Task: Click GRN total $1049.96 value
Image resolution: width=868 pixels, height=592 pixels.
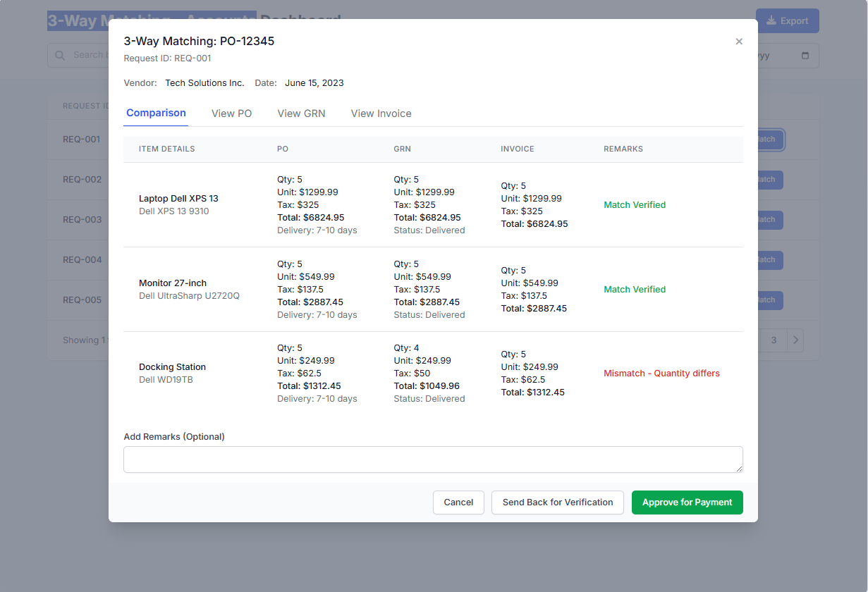Action: click(x=427, y=386)
